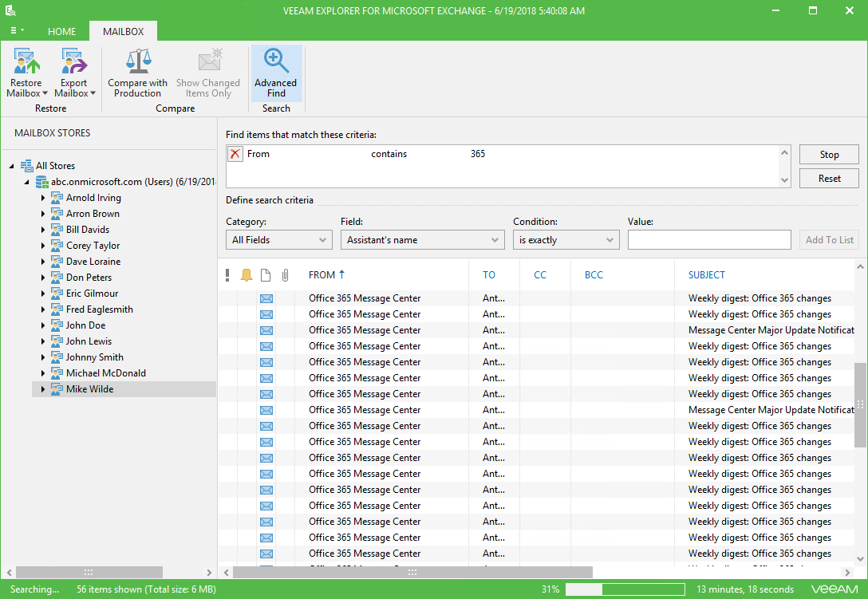
Task: Toggle Show Changed Items Only
Action: click(x=208, y=73)
